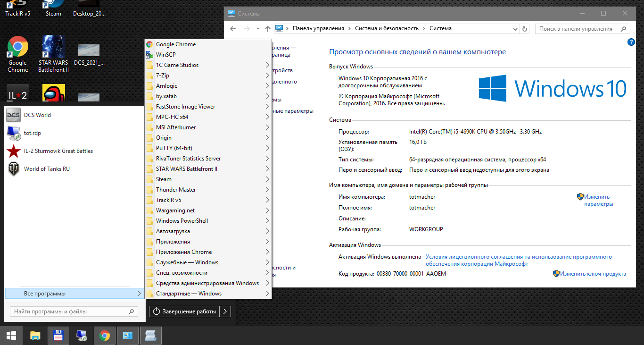Image resolution: width=644 pixels, height=345 pixels.
Task: Open STAR WARS Battlefront II desktop icon
Action: [53, 54]
